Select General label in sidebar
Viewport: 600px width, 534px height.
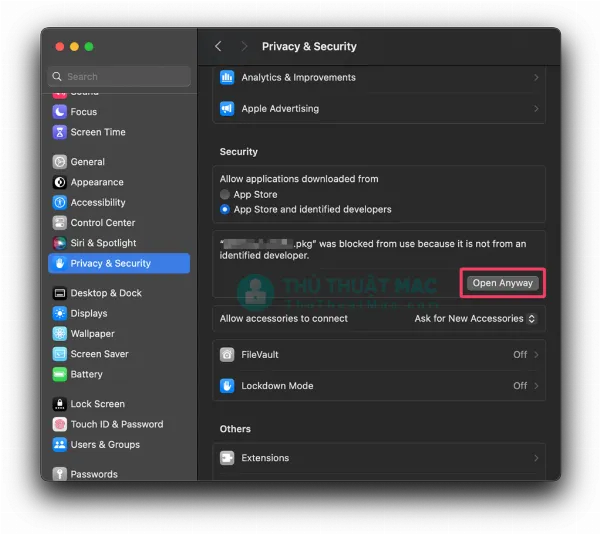88,162
